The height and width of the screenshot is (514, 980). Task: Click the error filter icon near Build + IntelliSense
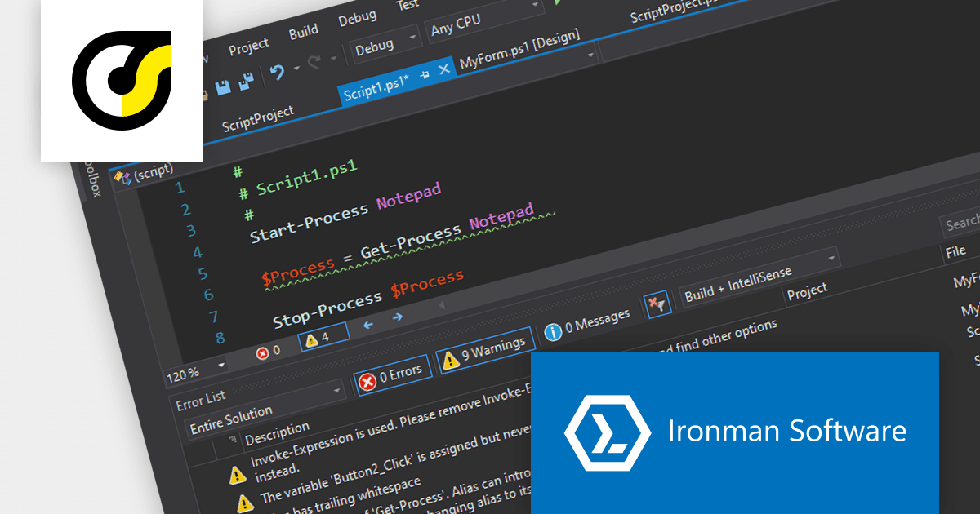pos(657,304)
